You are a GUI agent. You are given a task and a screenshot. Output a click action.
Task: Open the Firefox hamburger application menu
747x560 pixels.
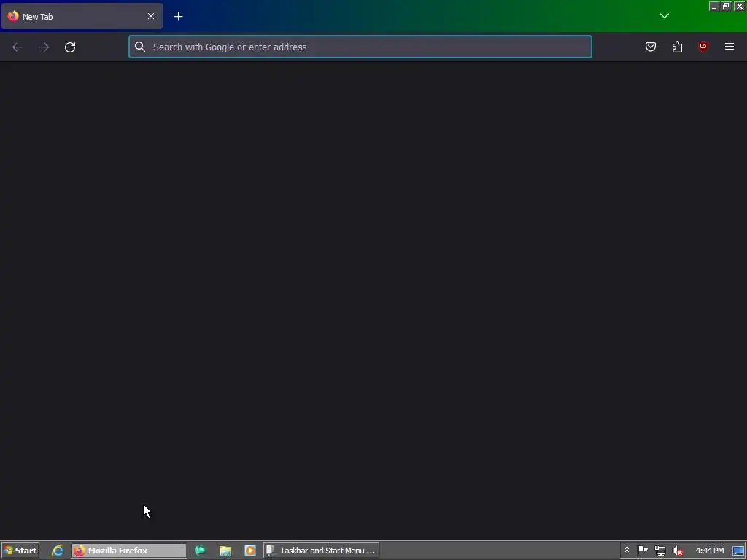pyautogui.click(x=729, y=47)
